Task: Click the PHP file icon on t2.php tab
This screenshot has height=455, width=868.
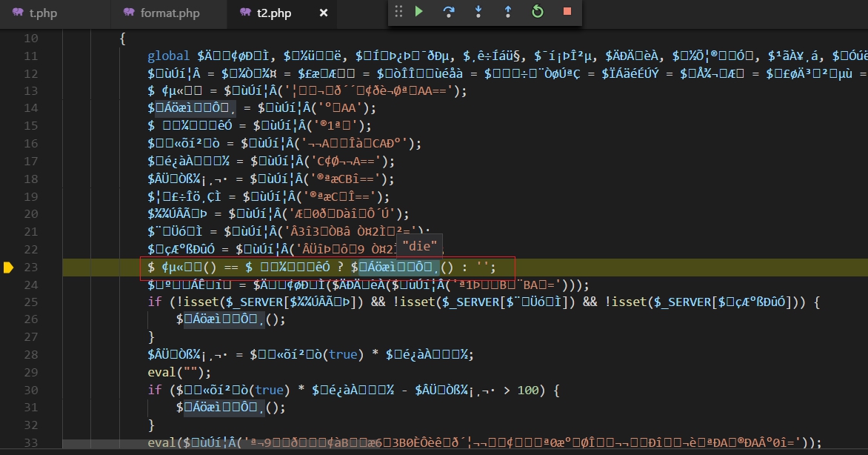Action: [245, 12]
